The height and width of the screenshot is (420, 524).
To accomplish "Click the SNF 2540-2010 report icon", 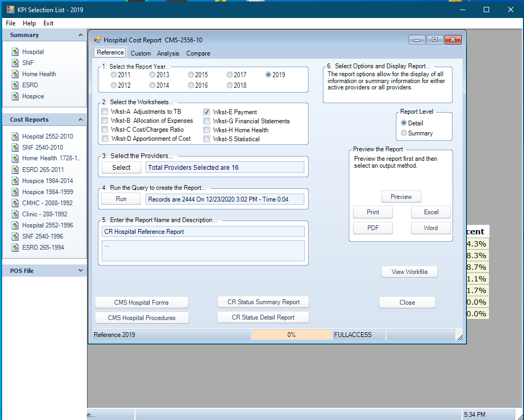I will click(x=15, y=147).
